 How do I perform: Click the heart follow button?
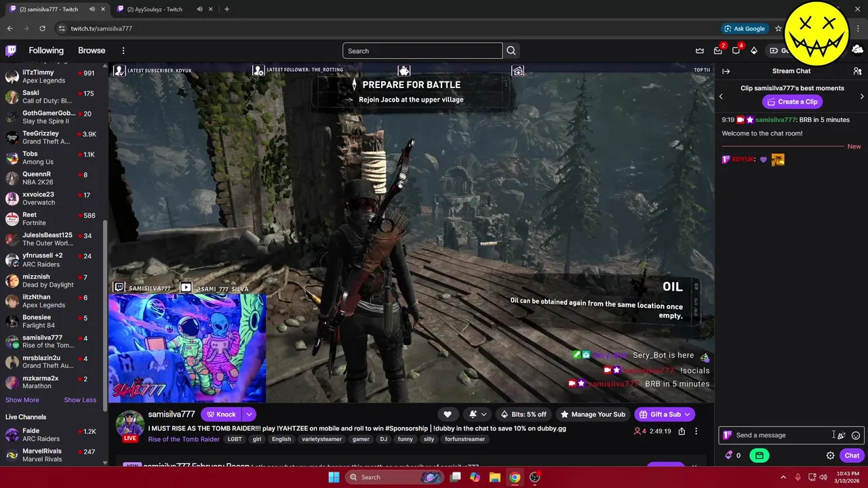[448, 414]
